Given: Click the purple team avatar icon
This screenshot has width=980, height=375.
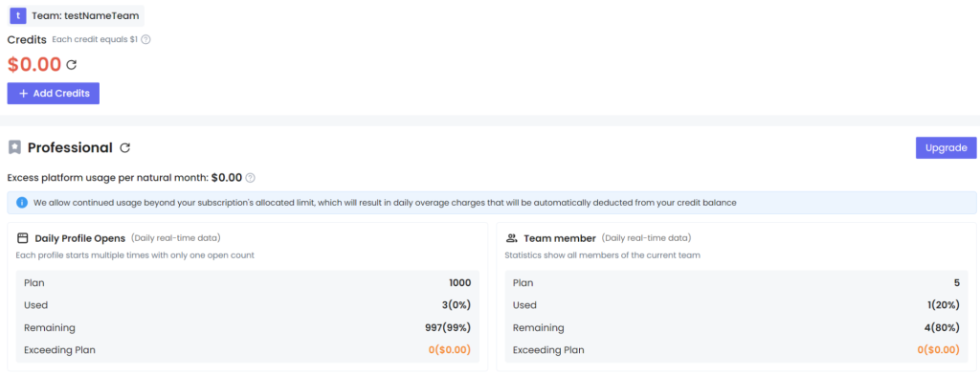Looking at the screenshot, I should 19,15.
